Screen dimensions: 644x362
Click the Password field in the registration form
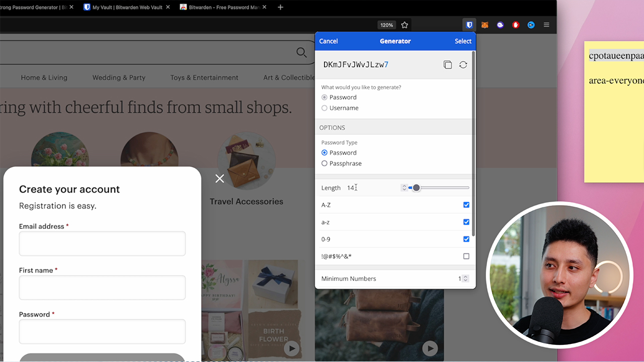[x=102, y=332]
